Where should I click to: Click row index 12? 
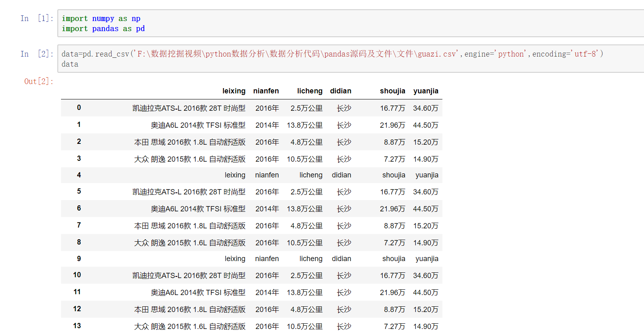point(77,309)
